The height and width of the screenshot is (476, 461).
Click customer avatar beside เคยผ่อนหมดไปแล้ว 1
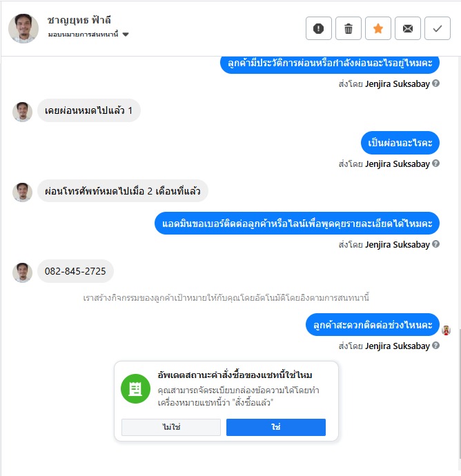point(23,112)
